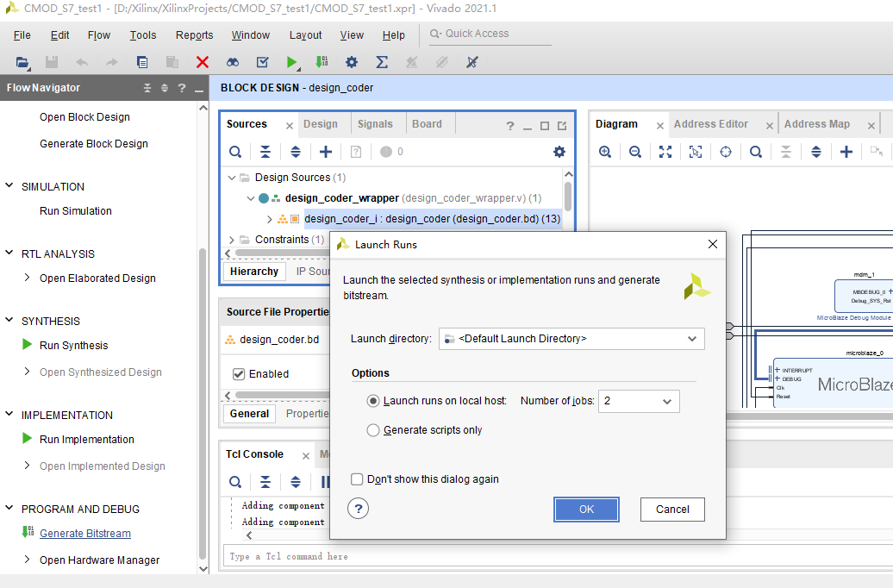
Task: Click the Generate Bitstream toolbar icon
Action: pos(322,62)
